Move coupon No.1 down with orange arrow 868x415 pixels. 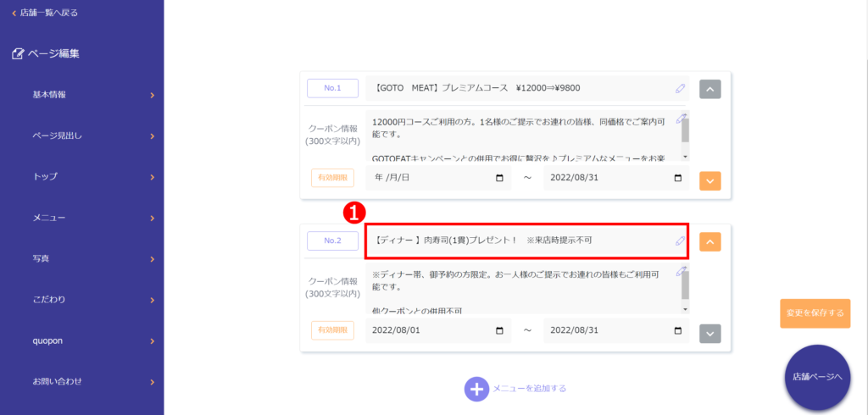(709, 180)
